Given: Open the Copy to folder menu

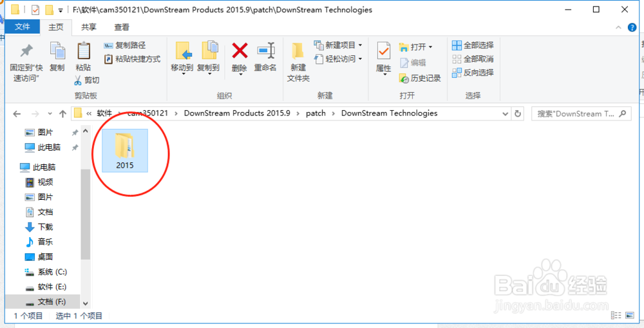Looking at the screenshot, I should point(208,59).
